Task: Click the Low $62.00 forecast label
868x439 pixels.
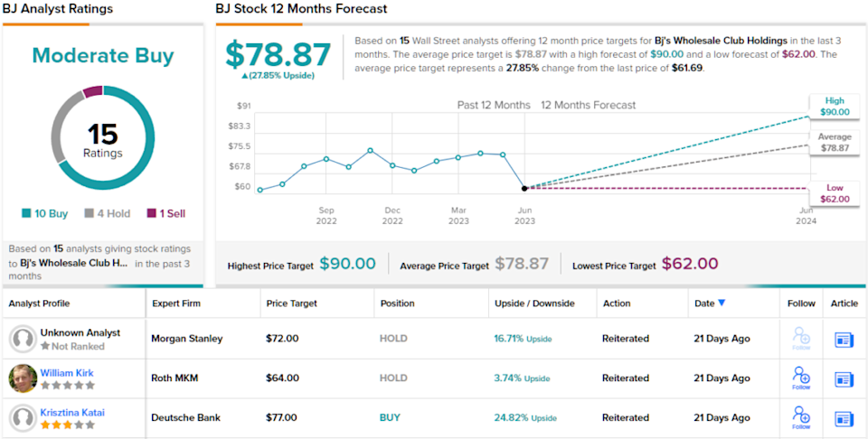Action: click(835, 193)
